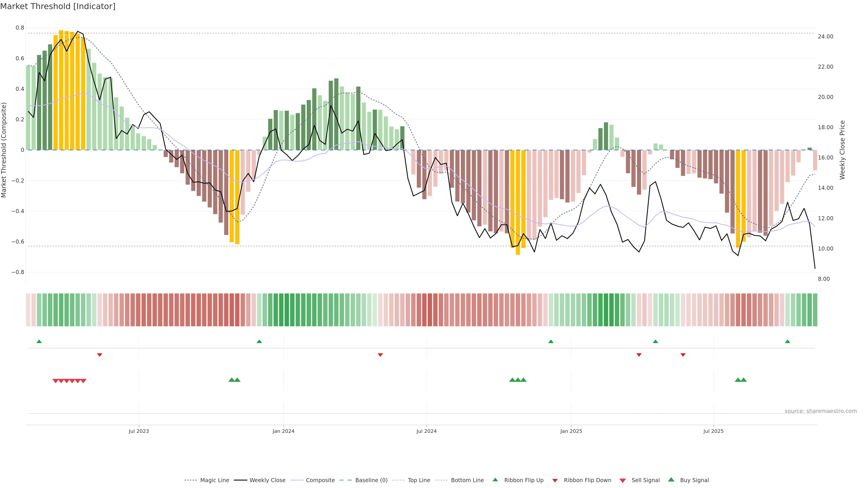Viewport: 868px width, 488px height.
Task: Click the source: sharemaestro.com text
Action: (821, 411)
